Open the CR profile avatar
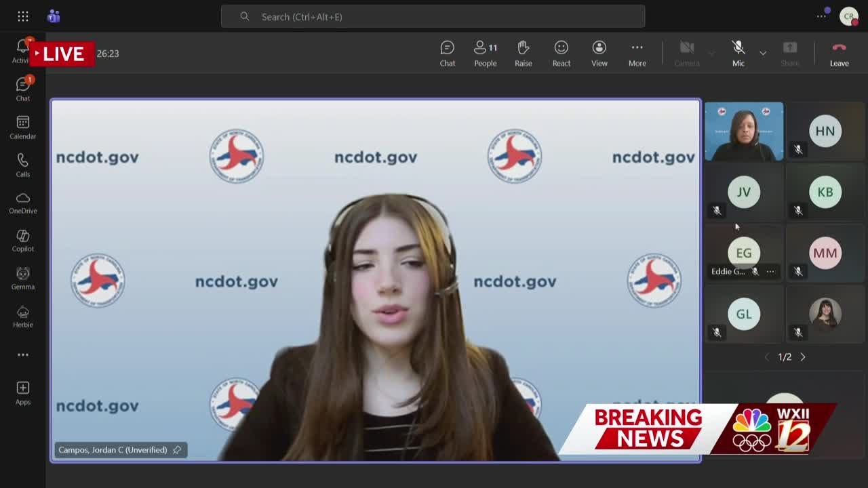This screenshot has width=868, height=488. pos(848,16)
